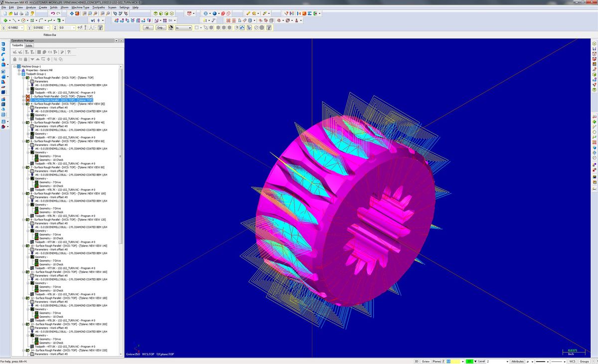
Task: Click the green system color swatch
Action: [x=469, y=361]
